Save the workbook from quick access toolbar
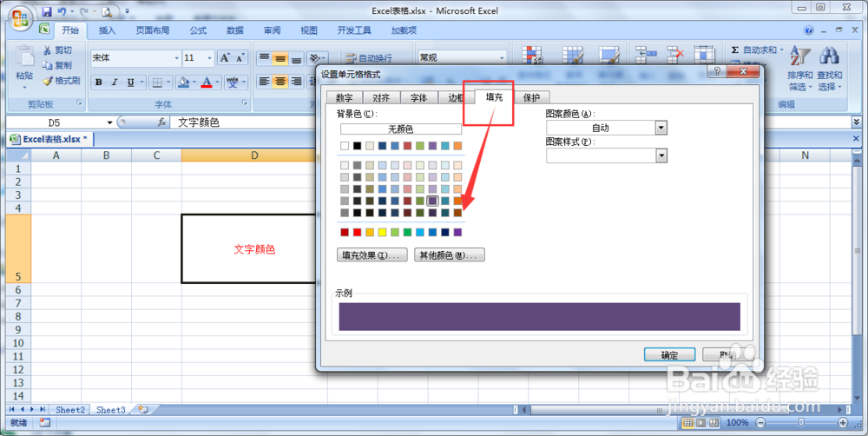Screen dimensions: 868x436 [x=47, y=11]
